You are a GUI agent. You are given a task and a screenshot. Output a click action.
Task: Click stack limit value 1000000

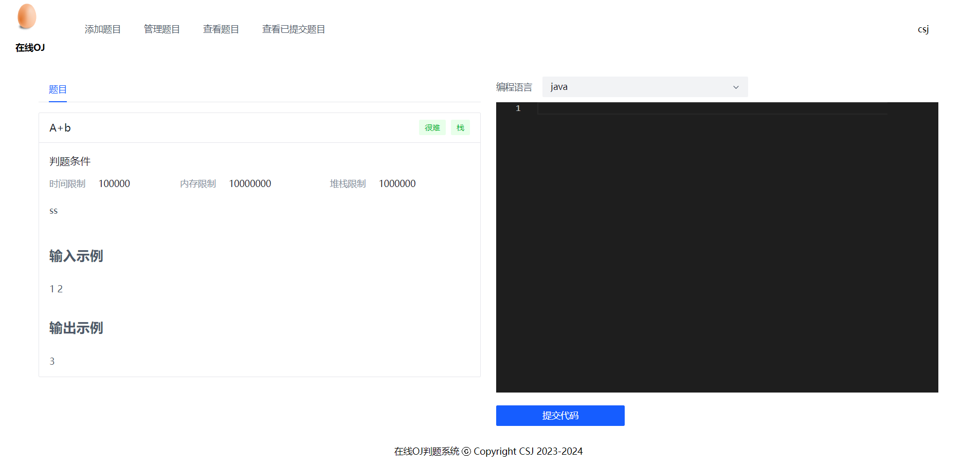point(397,183)
